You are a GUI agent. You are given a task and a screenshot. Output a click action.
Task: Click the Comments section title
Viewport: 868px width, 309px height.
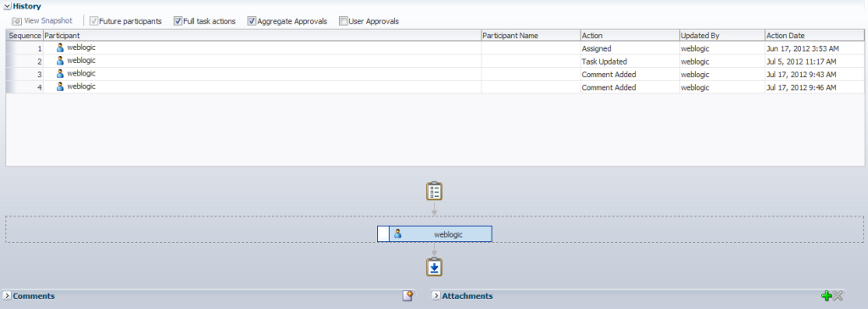(34, 295)
